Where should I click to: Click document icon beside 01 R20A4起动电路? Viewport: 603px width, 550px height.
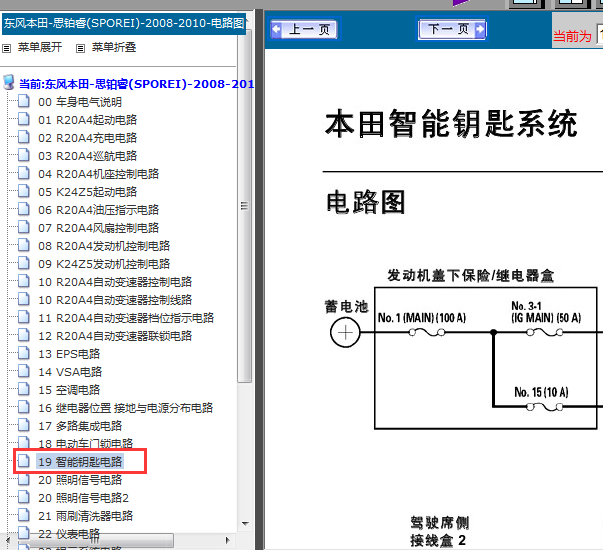[x=23, y=119]
